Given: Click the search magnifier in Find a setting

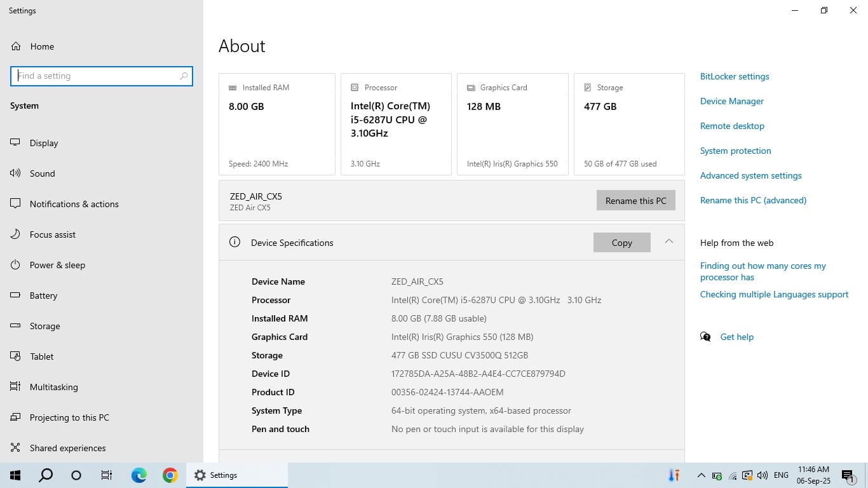Looking at the screenshot, I should [x=184, y=76].
